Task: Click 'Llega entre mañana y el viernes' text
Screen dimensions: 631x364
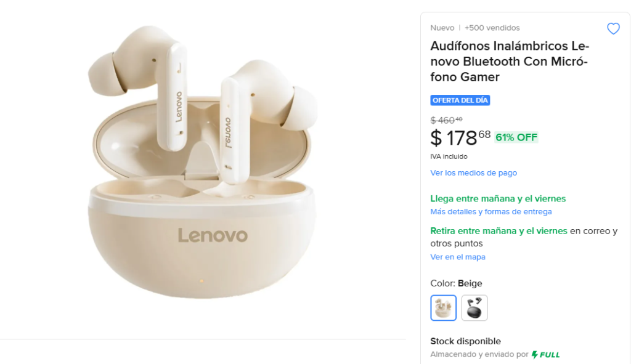Action: 498,199
